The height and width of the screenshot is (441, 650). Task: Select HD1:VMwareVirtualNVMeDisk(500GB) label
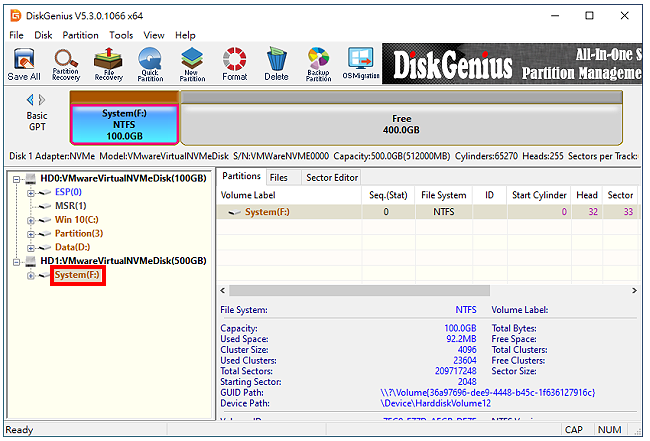pos(123,261)
